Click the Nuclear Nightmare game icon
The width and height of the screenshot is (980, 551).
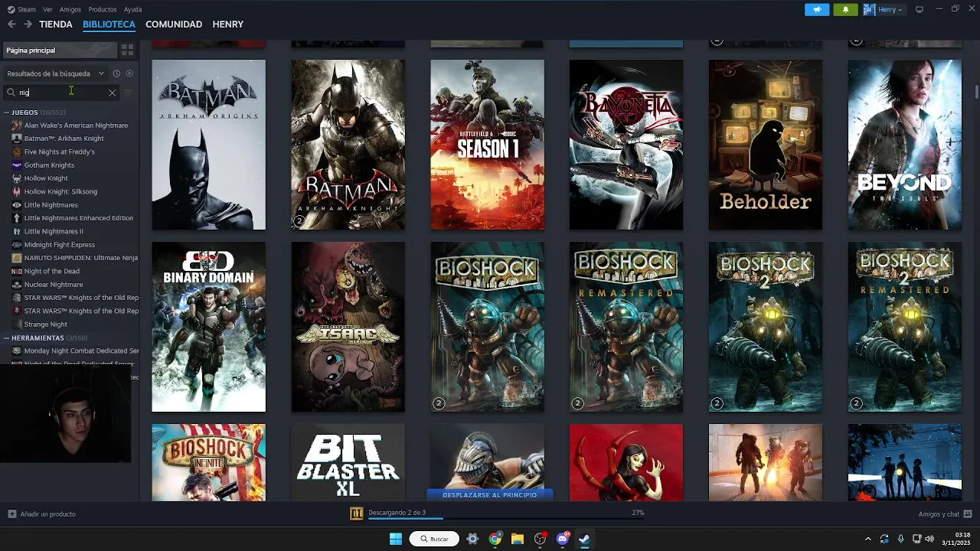click(x=17, y=285)
